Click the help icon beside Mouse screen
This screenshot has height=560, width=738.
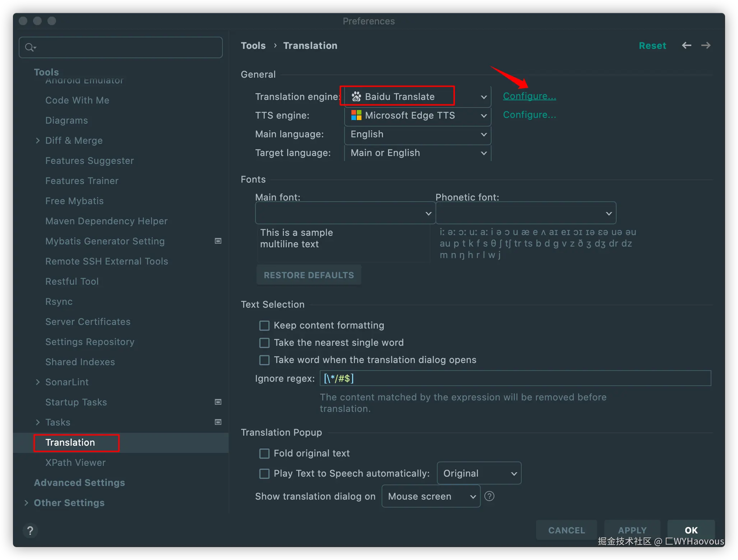point(489,496)
